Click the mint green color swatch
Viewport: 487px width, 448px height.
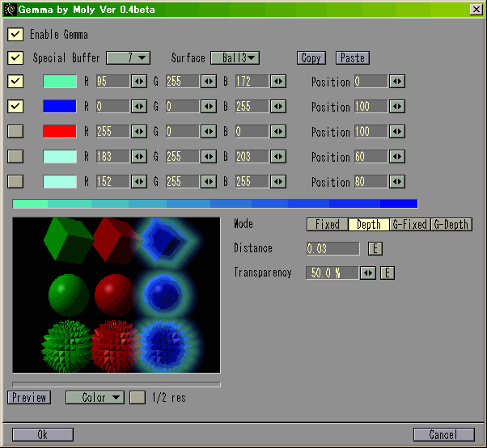pyautogui.click(x=60, y=82)
